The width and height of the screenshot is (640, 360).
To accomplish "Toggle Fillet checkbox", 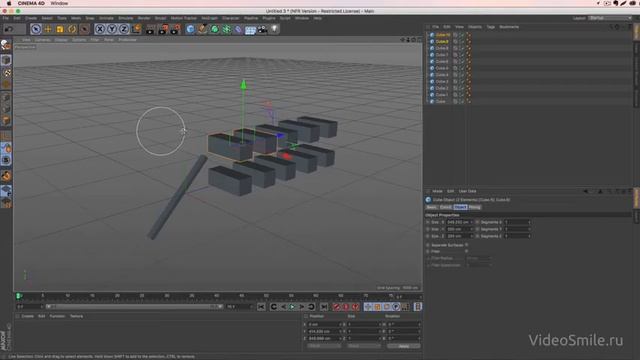I will 467,251.
